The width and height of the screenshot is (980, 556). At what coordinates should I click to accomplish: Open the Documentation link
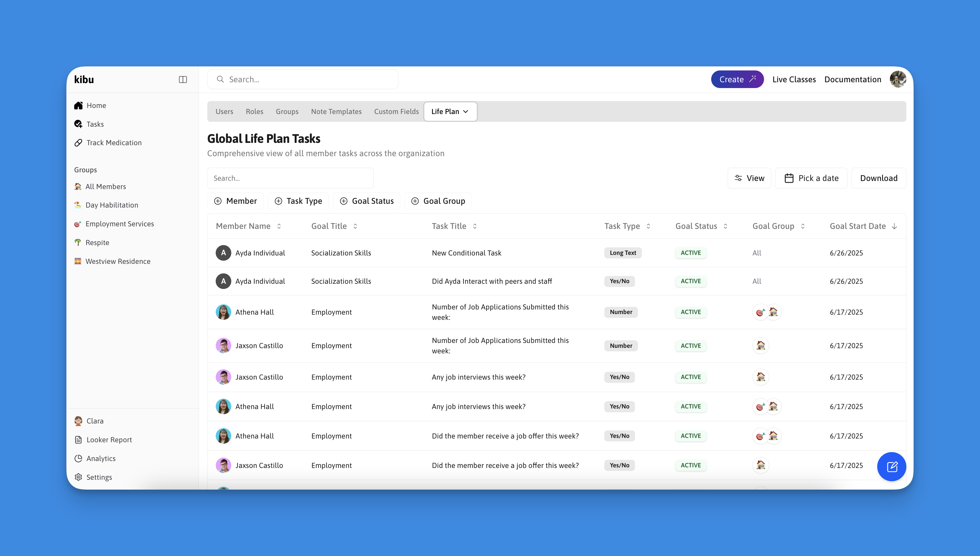click(852, 79)
